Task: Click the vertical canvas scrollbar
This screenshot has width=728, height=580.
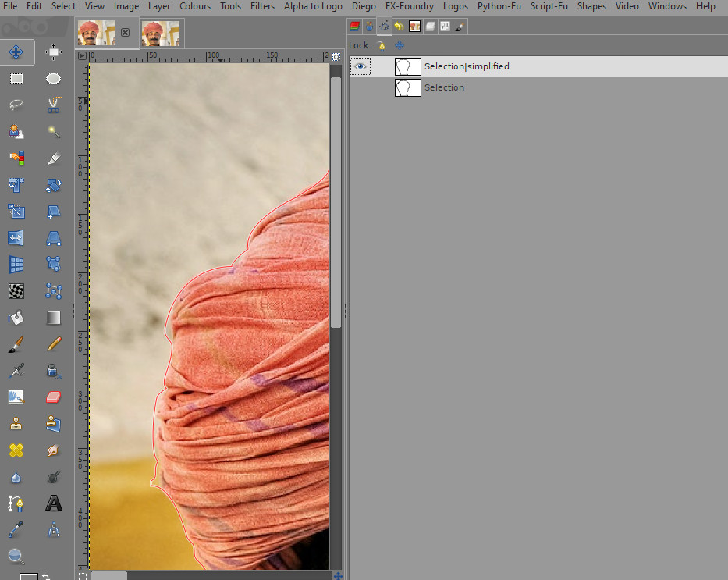Action: click(x=336, y=203)
